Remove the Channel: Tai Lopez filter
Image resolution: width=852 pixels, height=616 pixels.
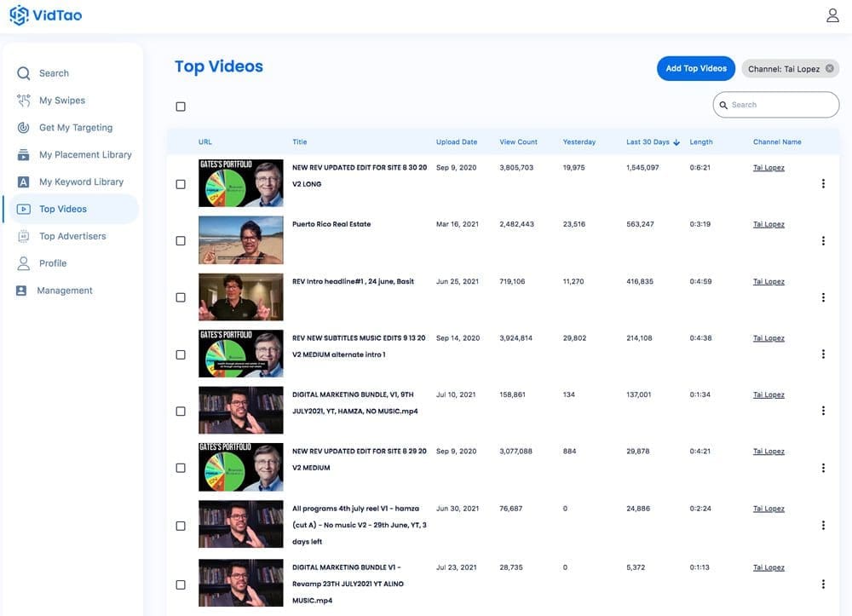[x=830, y=68]
